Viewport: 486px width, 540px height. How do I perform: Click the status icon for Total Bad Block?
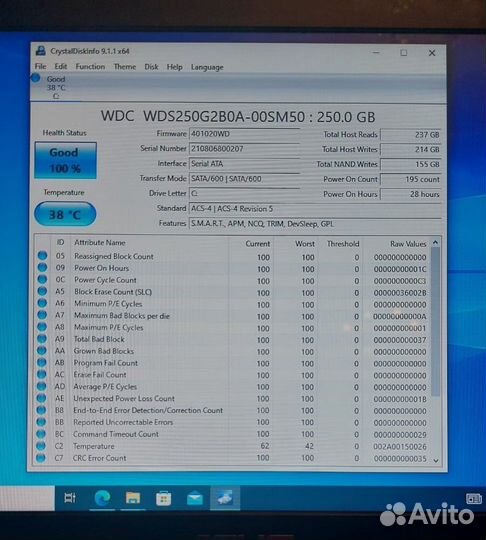(42, 339)
